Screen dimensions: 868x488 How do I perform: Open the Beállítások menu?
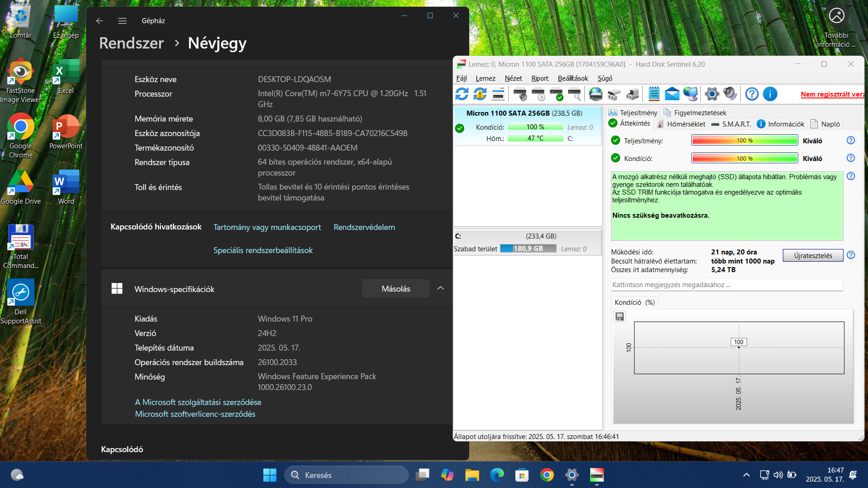573,78
